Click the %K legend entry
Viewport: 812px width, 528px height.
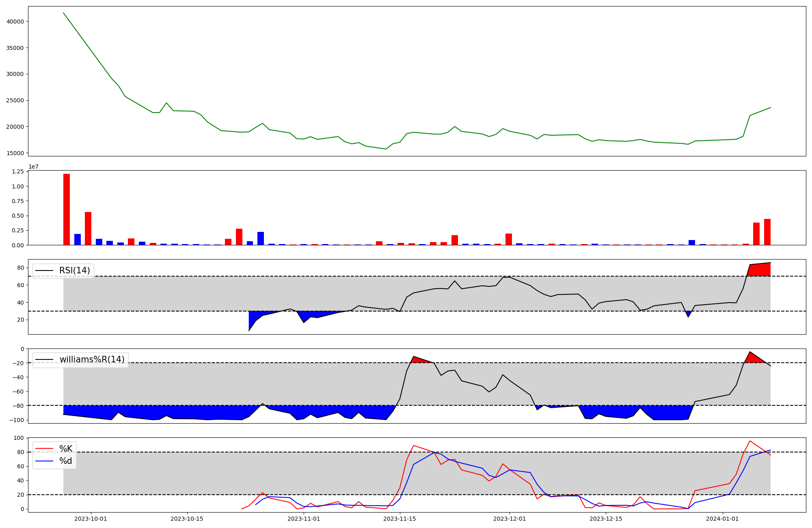click(65, 449)
